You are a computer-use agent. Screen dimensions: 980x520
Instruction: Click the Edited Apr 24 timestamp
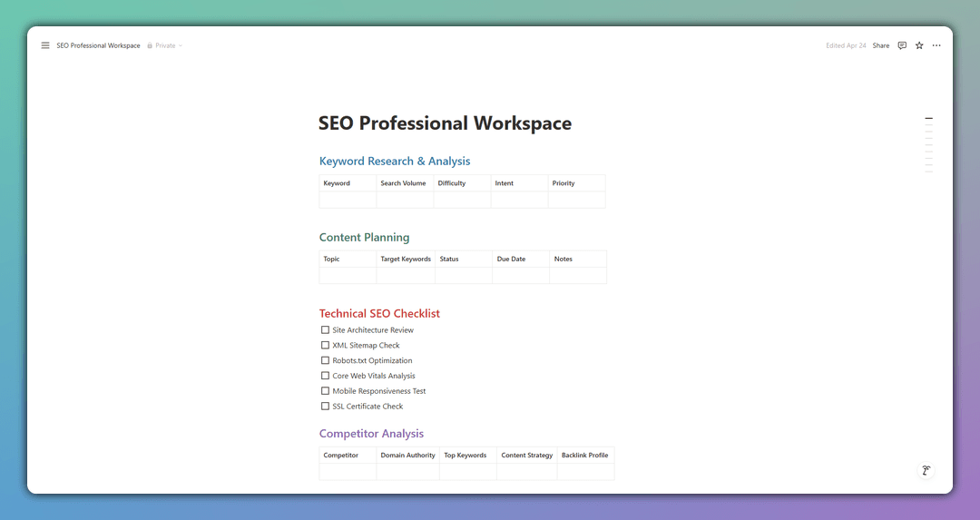coord(846,45)
